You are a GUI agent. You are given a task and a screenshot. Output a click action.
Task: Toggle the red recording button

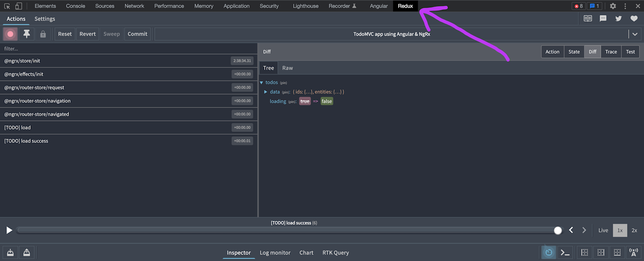pyautogui.click(x=10, y=34)
